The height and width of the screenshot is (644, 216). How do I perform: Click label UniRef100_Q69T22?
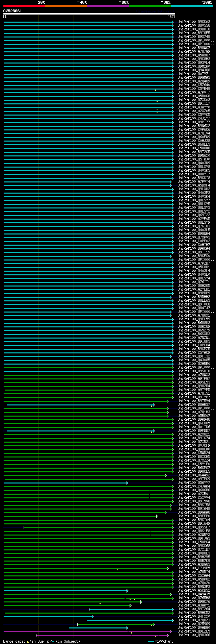[x=194, y=215]
